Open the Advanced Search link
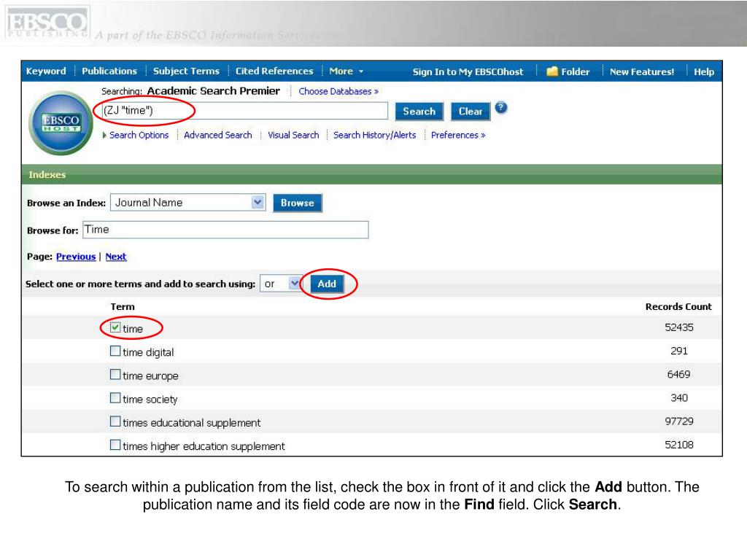Viewport: 747px width, 560px height. click(x=217, y=135)
